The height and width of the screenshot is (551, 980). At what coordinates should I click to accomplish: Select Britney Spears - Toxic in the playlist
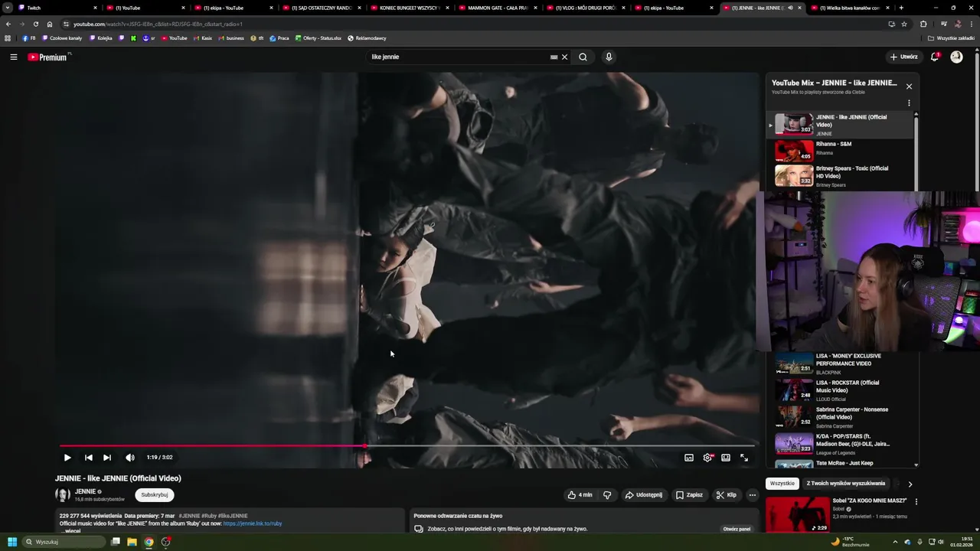click(840, 175)
